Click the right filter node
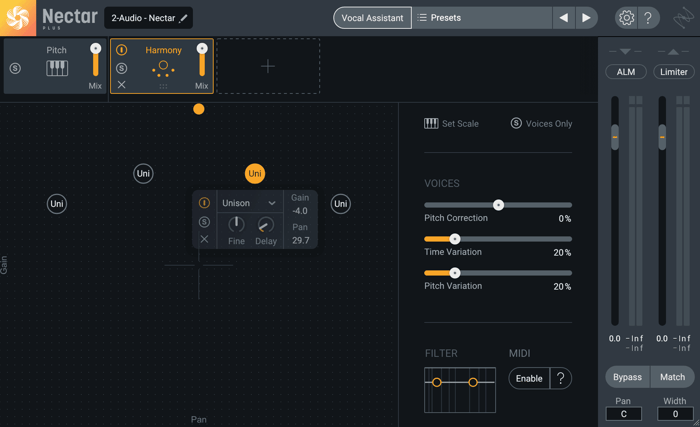The width and height of the screenshot is (700, 427). pos(473,382)
